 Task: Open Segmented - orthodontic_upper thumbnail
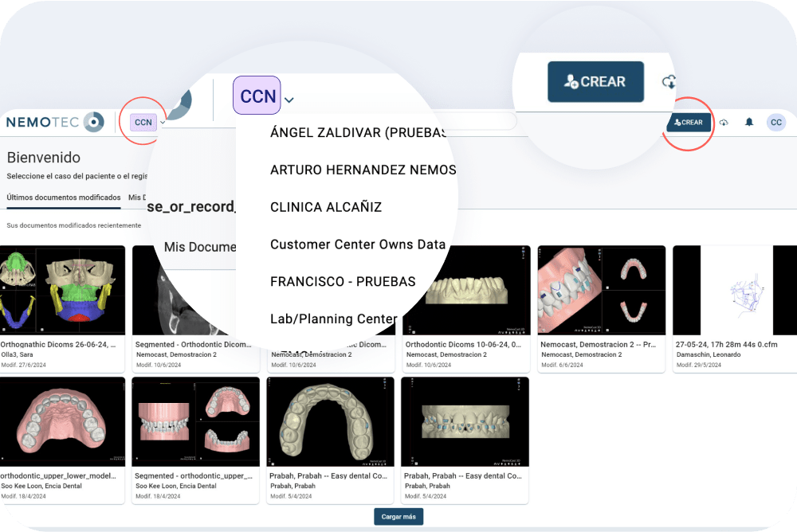click(196, 422)
